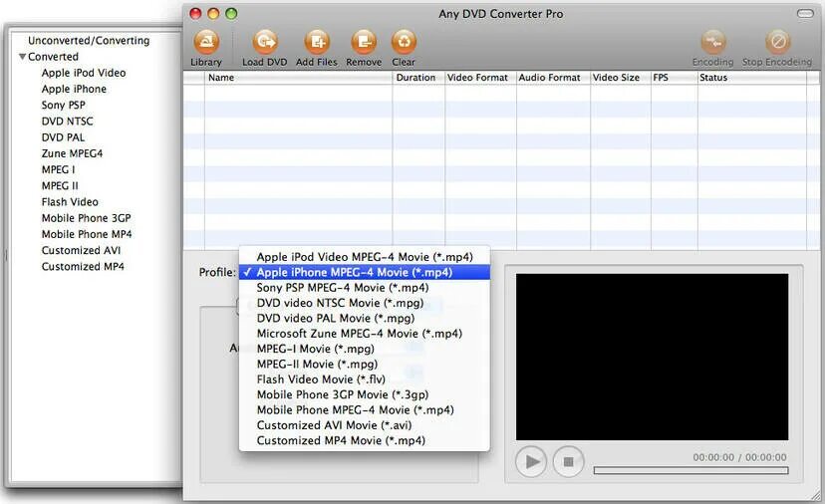Choose Flash Video Movie (*.flv) profile
This screenshot has height=504, width=825.
pyautogui.click(x=364, y=378)
